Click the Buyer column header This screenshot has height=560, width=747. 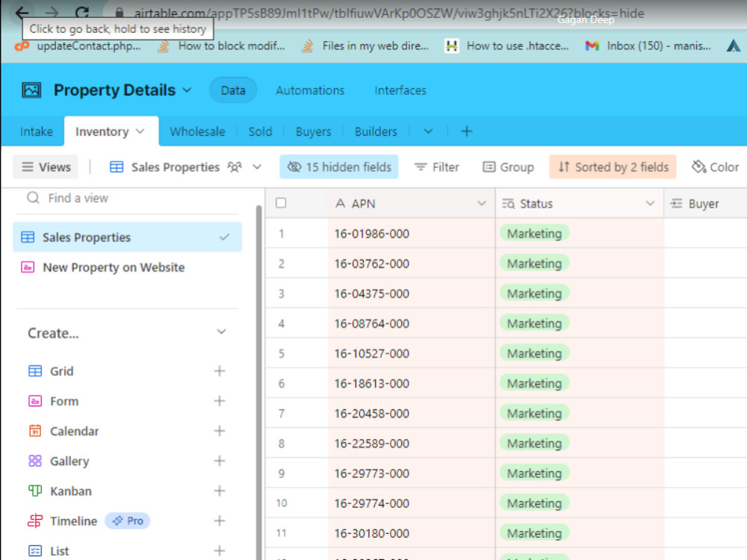point(706,204)
